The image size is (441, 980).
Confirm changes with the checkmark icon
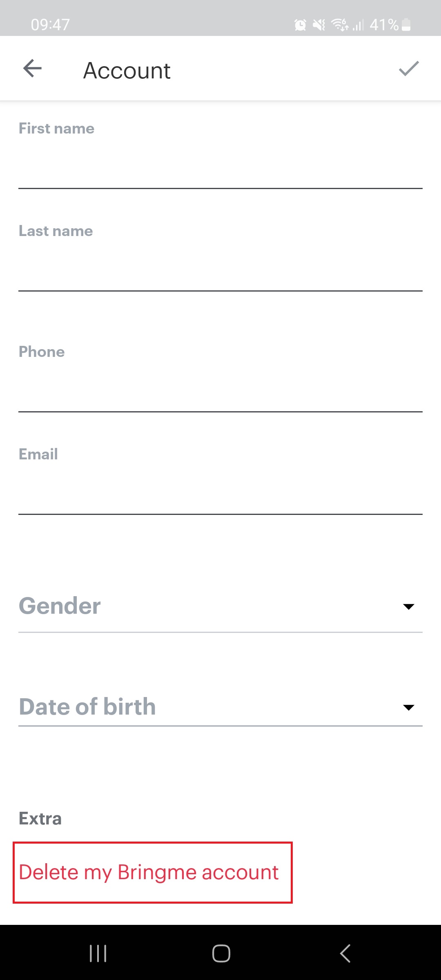pos(409,68)
